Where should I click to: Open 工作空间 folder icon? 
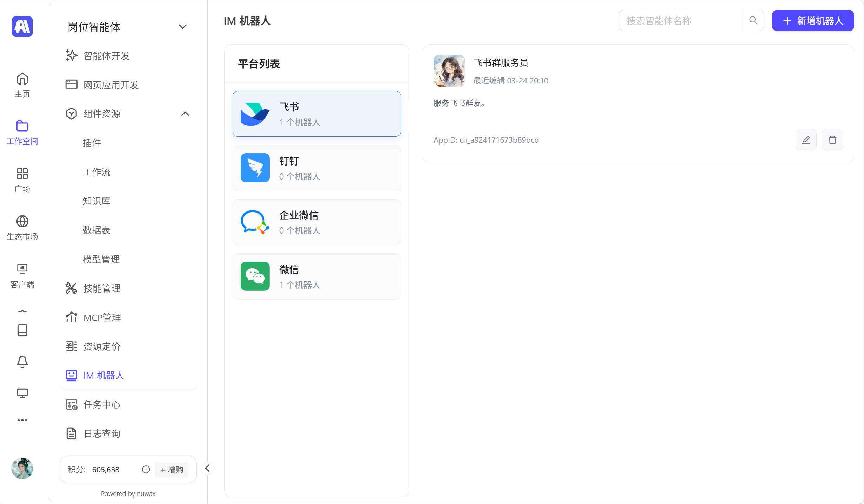pos(22,126)
